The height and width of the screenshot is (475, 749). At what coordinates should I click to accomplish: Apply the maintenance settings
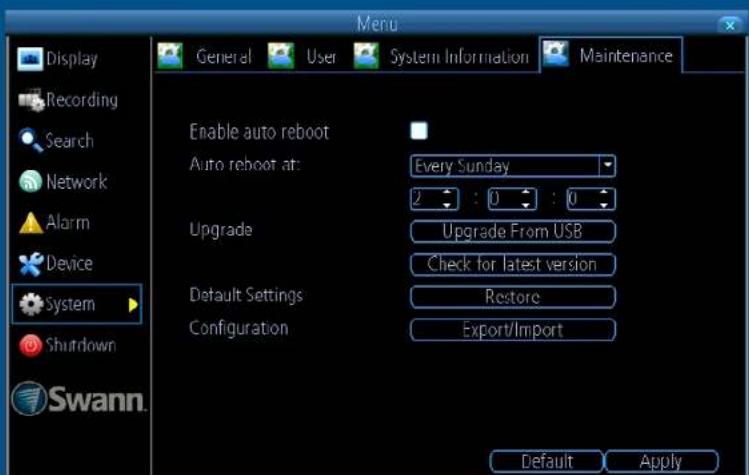661,461
